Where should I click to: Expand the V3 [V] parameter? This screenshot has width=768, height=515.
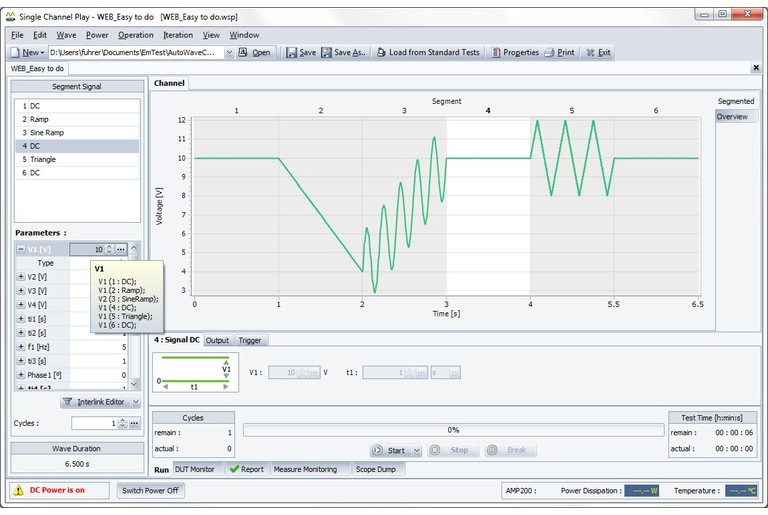21,291
